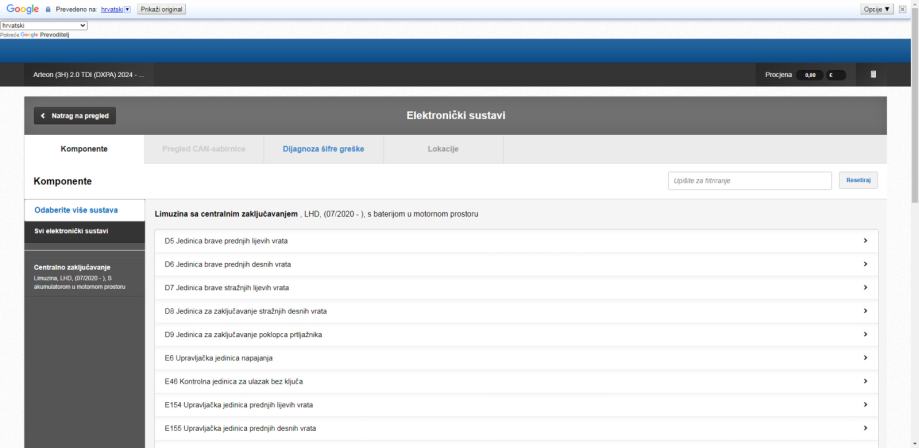Expand D9 zaključavanje poklopca prtljažnika chevron

[x=865, y=334]
